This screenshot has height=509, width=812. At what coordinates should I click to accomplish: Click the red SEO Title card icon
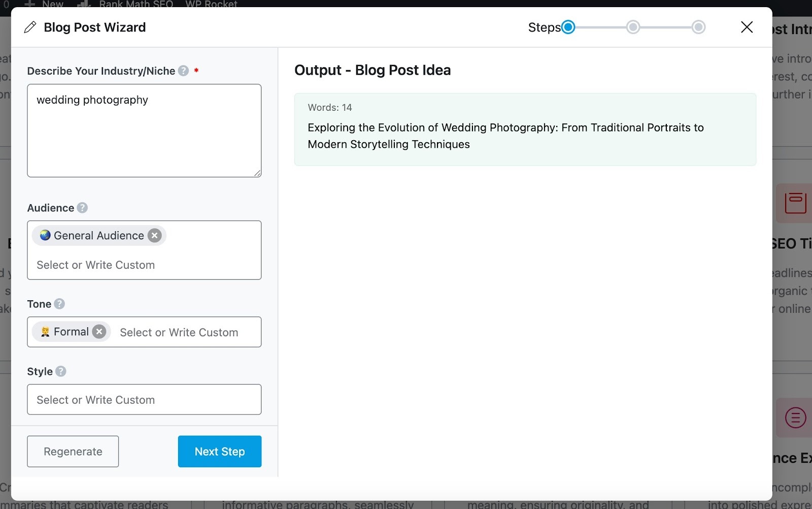(794, 203)
